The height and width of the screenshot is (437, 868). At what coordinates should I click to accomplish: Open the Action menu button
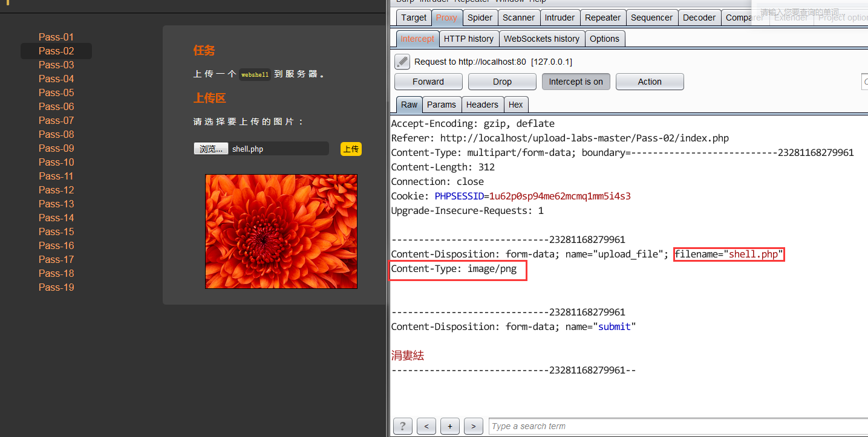[650, 82]
